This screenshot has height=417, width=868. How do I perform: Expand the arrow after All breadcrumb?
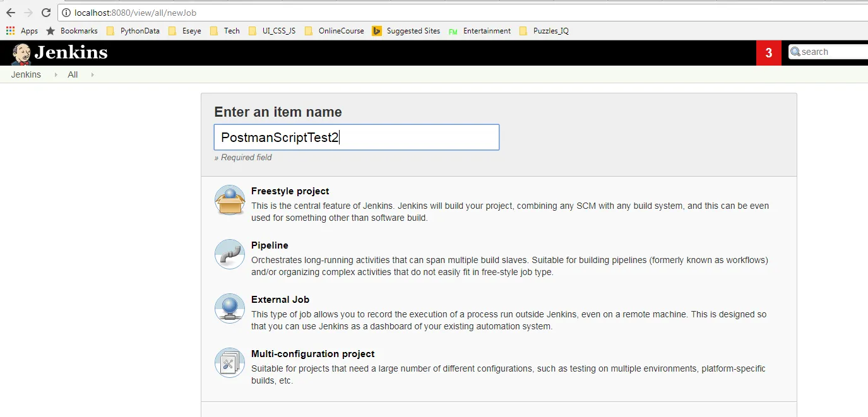coord(92,74)
